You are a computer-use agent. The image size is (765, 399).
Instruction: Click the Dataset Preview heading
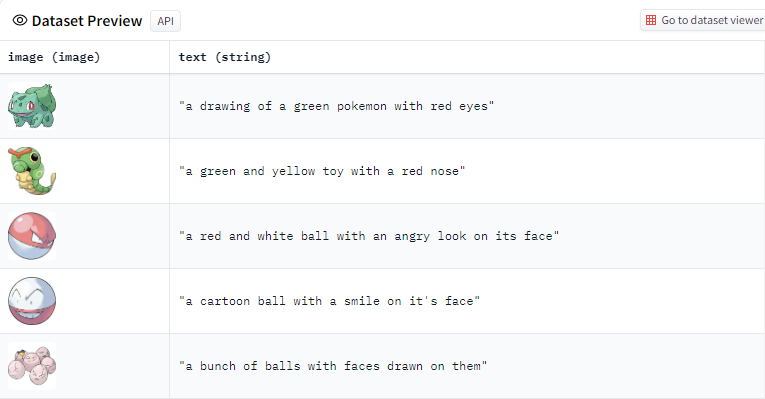point(87,21)
